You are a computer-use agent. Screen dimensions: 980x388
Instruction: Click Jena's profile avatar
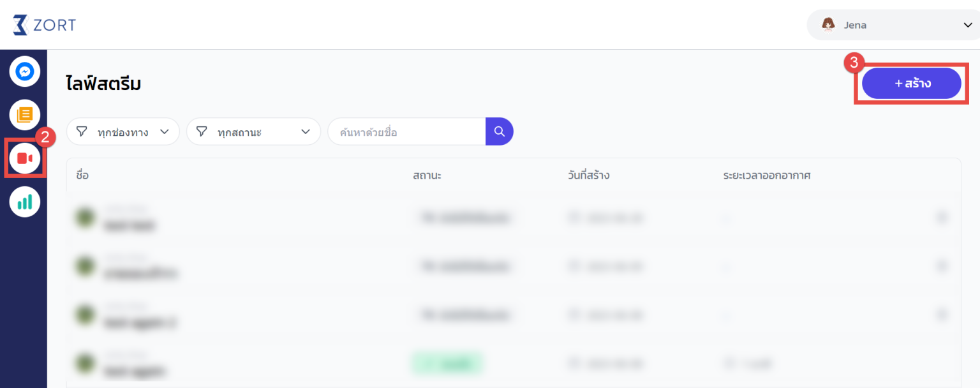point(828,25)
